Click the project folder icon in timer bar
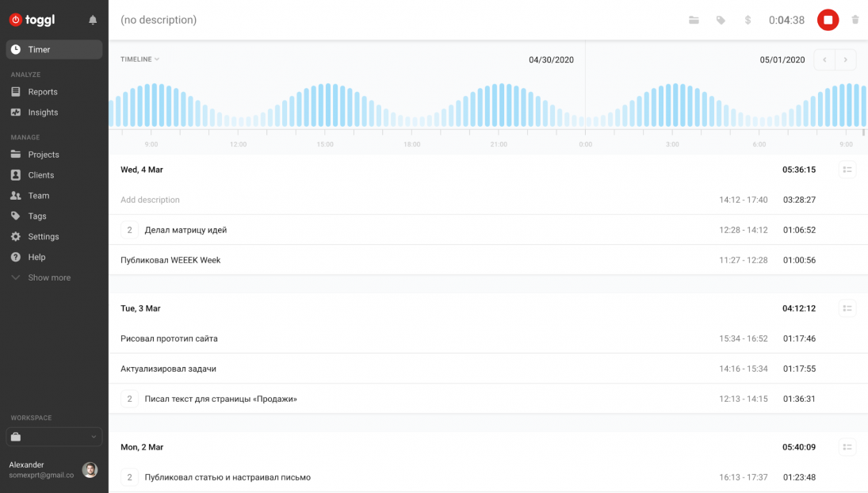868x493 pixels. (x=694, y=20)
